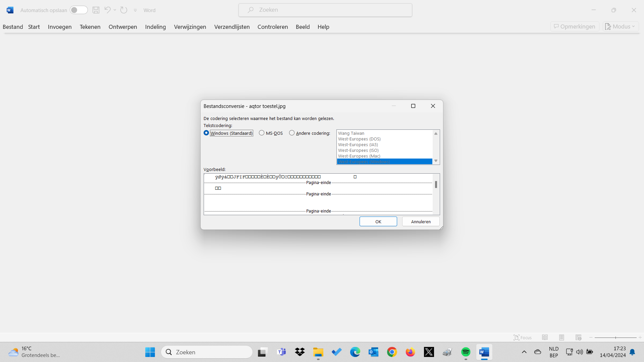Viewport: 644px width, 362px height.
Task: Open the Bestand menu
Action: 13,27
